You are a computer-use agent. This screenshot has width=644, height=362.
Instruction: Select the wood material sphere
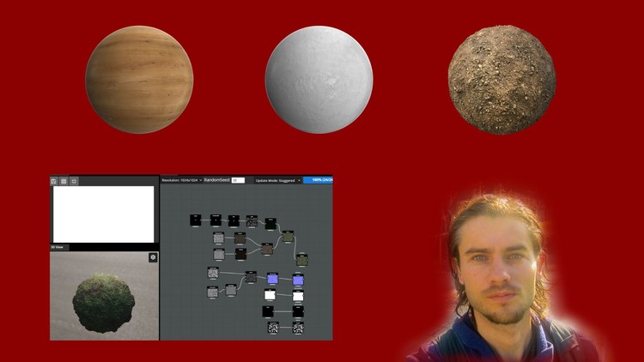click(x=139, y=80)
